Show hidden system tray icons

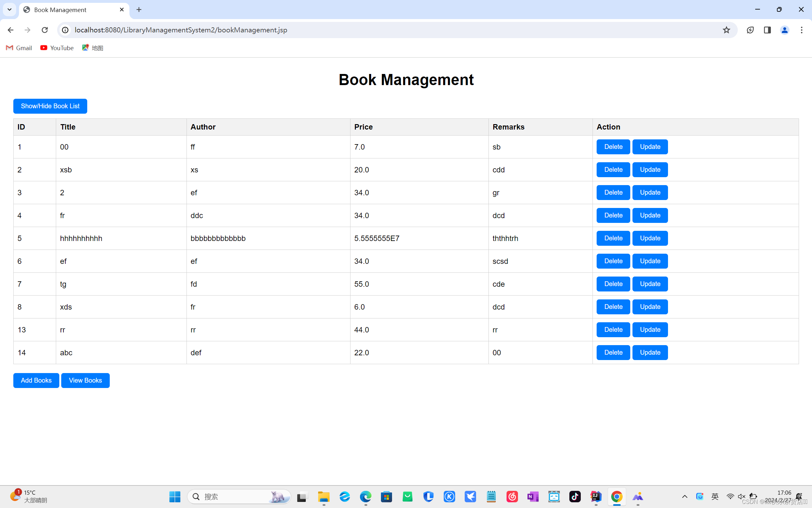pyautogui.click(x=685, y=497)
